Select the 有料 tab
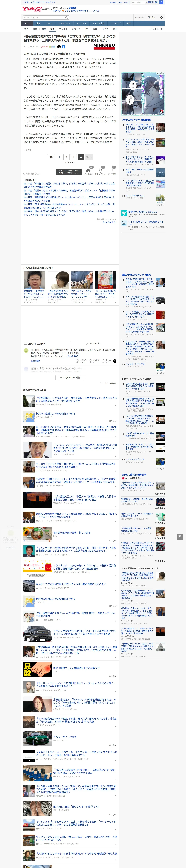This screenshot has width=186, height=868. (128, 24)
